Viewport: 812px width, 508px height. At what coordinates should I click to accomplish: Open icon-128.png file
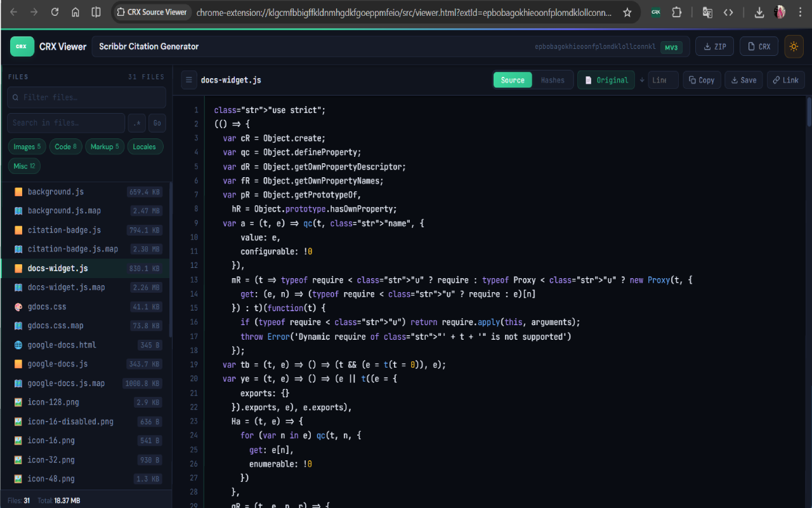[x=86, y=403]
